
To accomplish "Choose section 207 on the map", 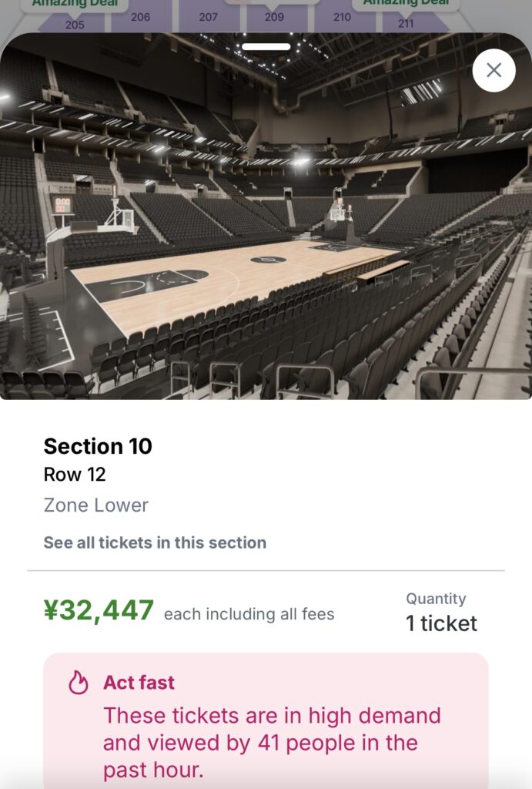I will pos(208,16).
